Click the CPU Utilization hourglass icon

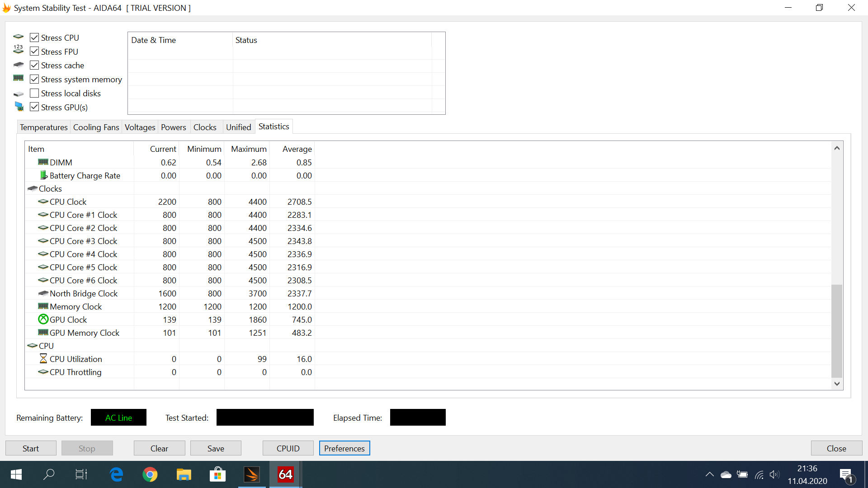[43, 358]
